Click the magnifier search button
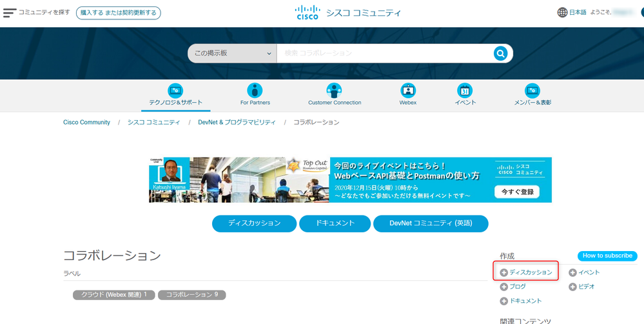644x324 pixels. pos(500,54)
